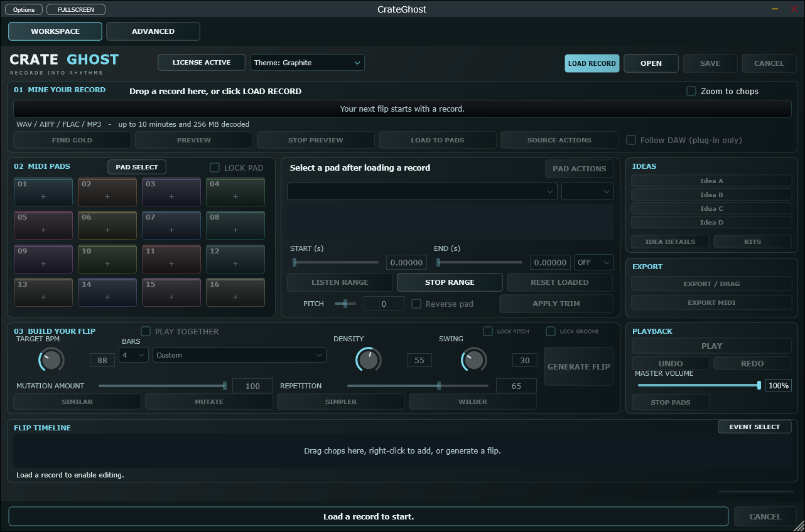Click the FULLSCREEN button
This screenshot has width=805, height=532.
click(76, 10)
